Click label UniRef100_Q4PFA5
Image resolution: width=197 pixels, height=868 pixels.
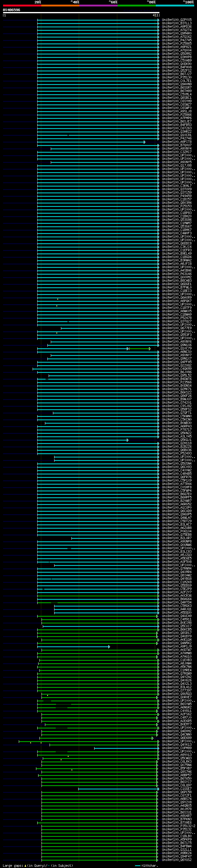point(177,362)
